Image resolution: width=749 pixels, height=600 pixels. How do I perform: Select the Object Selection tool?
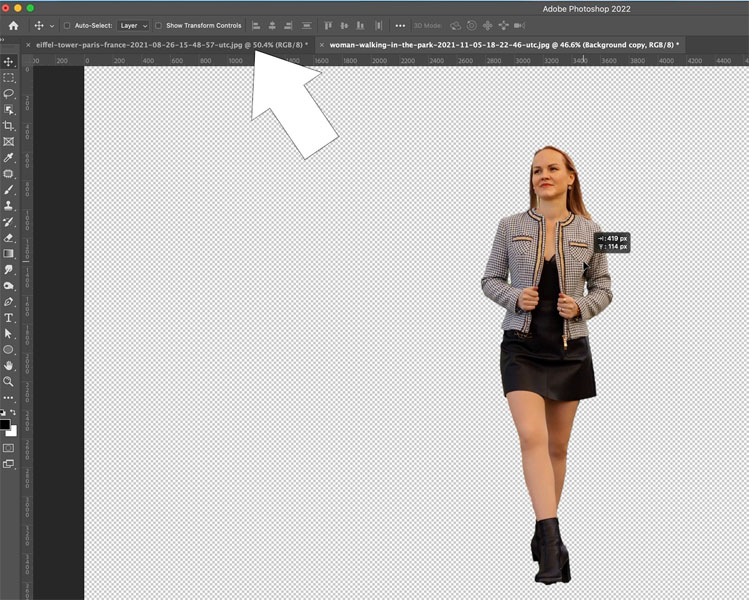(x=9, y=109)
